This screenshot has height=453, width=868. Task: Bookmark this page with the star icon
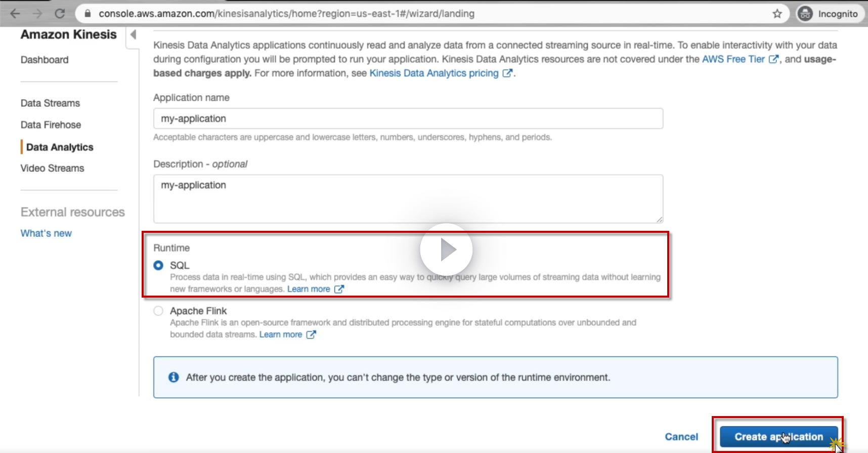(x=777, y=14)
